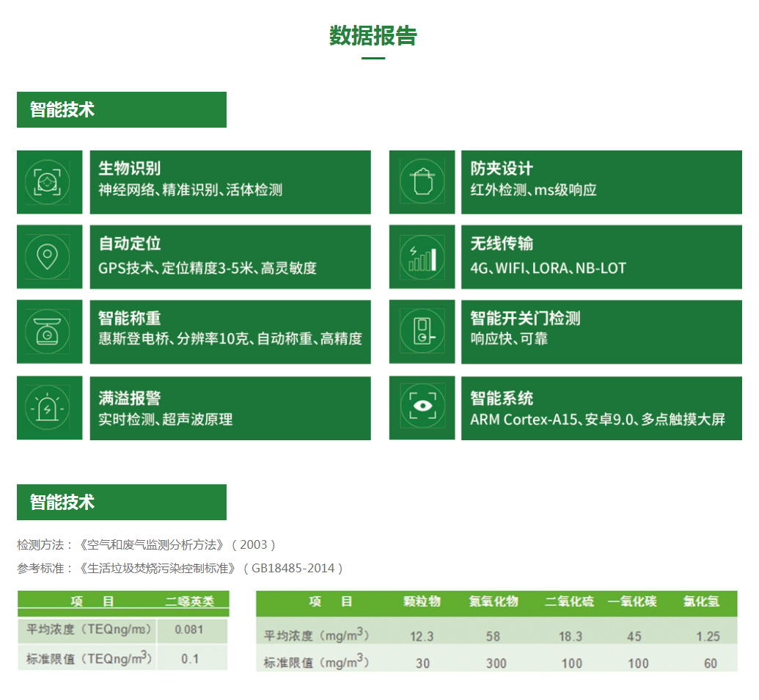Viewport: 759px width, 700px height.
Task: Click the GPS location pin icon
Action: coord(49,257)
